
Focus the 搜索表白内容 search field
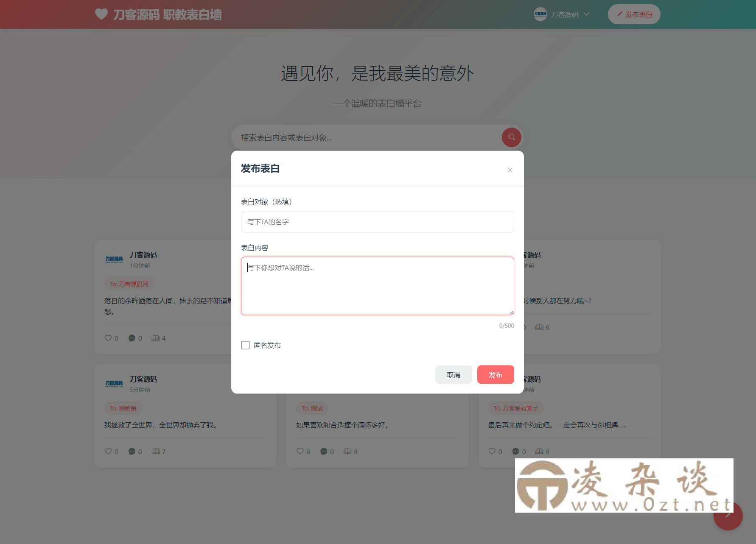367,137
